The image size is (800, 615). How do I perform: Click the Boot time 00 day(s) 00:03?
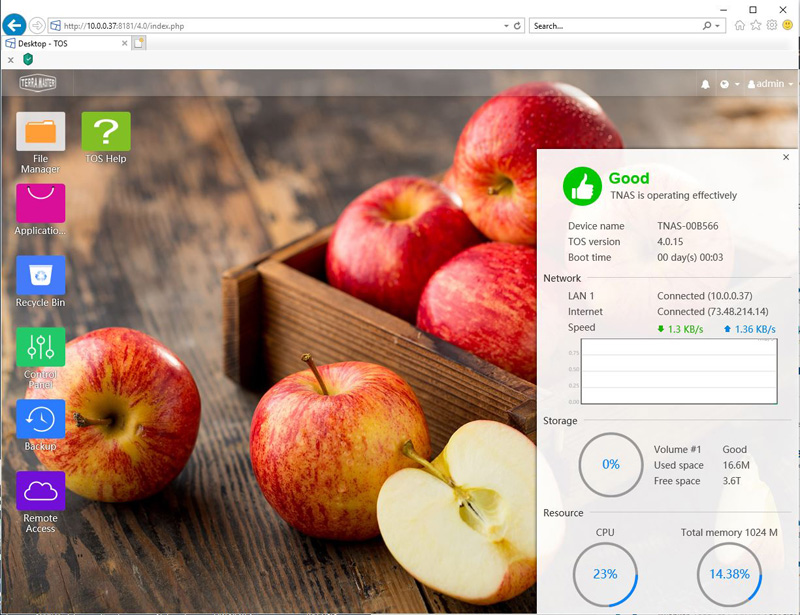[x=690, y=257]
